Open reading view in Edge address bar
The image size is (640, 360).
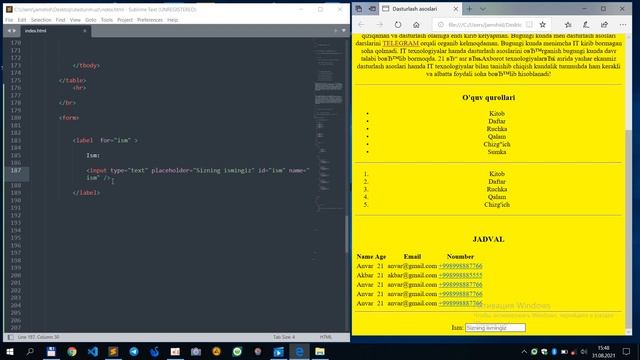529,24
